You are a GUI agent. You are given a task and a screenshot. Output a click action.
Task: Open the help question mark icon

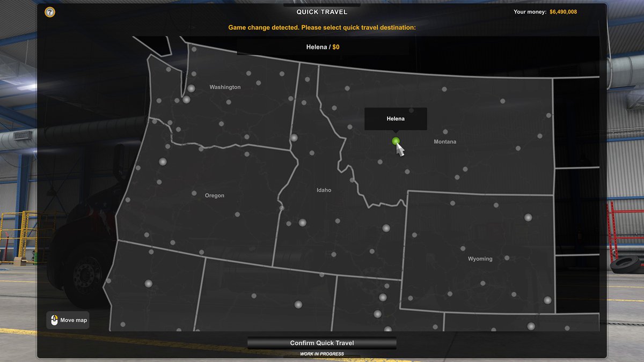50,12
